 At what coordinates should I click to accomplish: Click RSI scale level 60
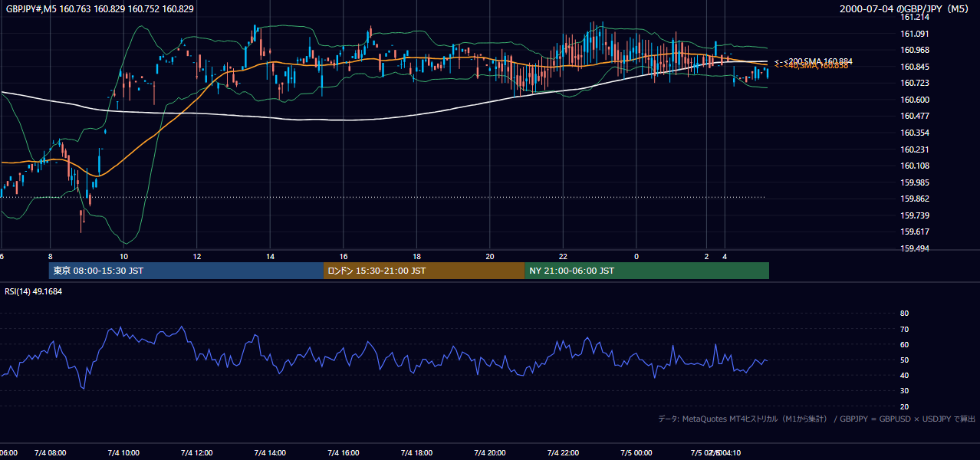pyautogui.click(x=904, y=344)
